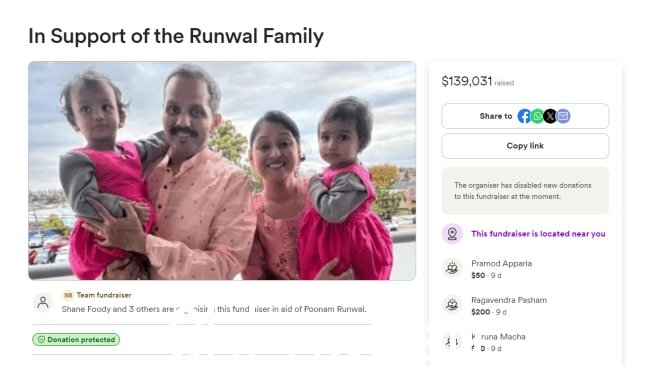This screenshot has height=366, width=649.
Task: Share fundraiser via Facebook icon
Action: [x=524, y=116]
